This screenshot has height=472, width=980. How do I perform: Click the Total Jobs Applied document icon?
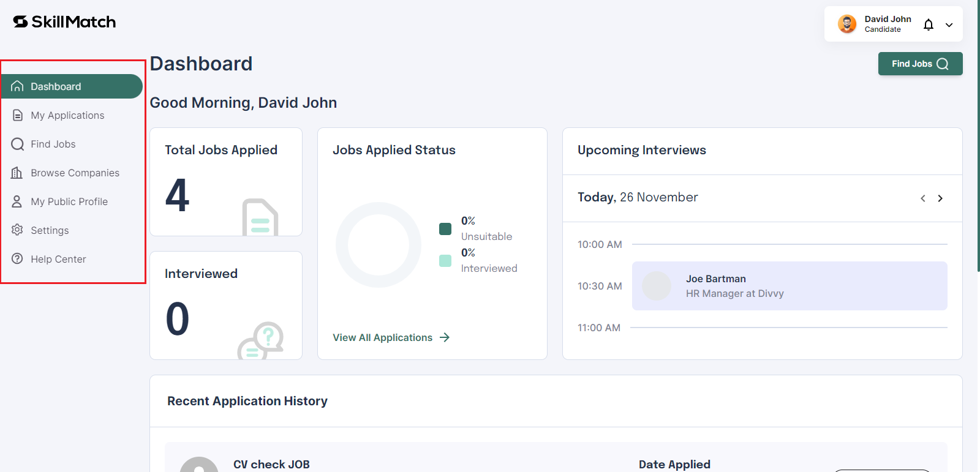[x=260, y=217]
